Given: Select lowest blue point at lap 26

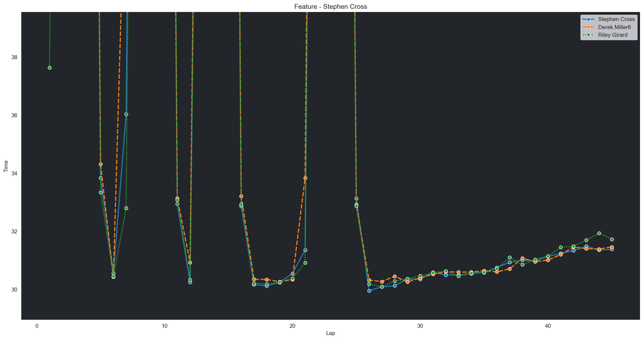Looking at the screenshot, I should [369, 291].
